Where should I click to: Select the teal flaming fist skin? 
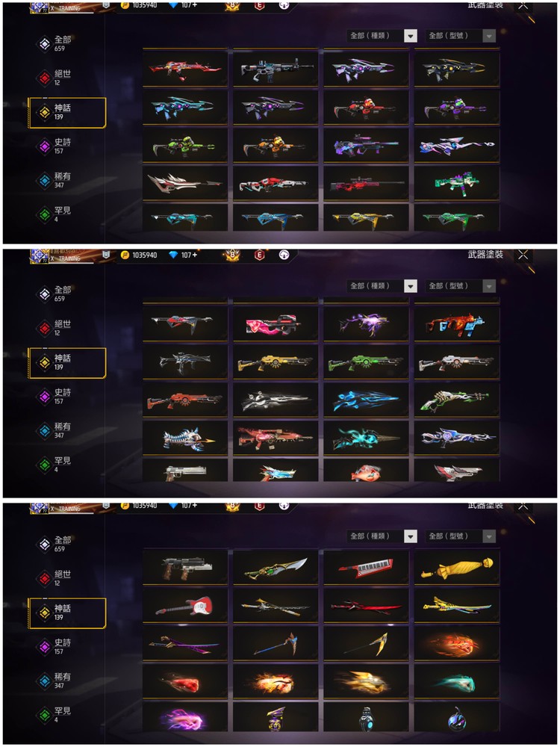click(x=457, y=681)
